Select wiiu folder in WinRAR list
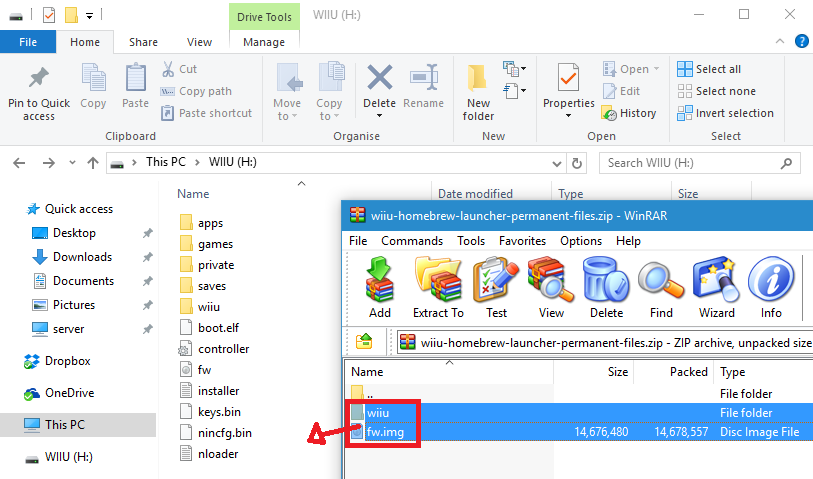This screenshot has width=813, height=479. tap(378, 413)
